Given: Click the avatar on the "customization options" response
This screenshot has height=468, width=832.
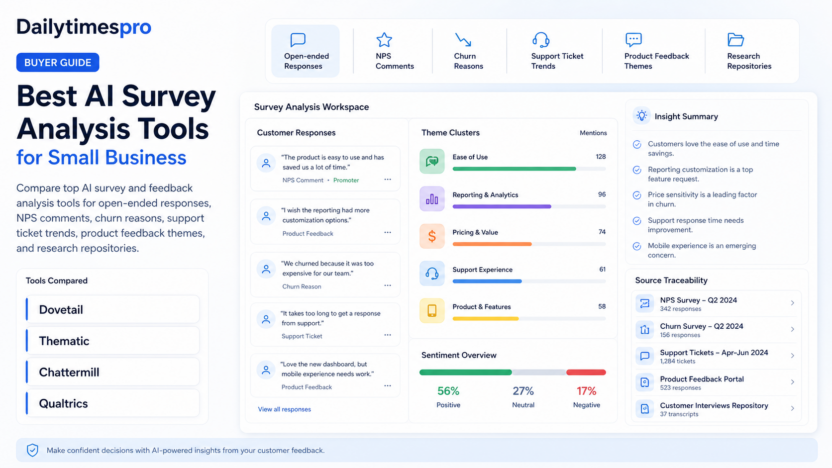Looking at the screenshot, I should pyautogui.click(x=266, y=216).
